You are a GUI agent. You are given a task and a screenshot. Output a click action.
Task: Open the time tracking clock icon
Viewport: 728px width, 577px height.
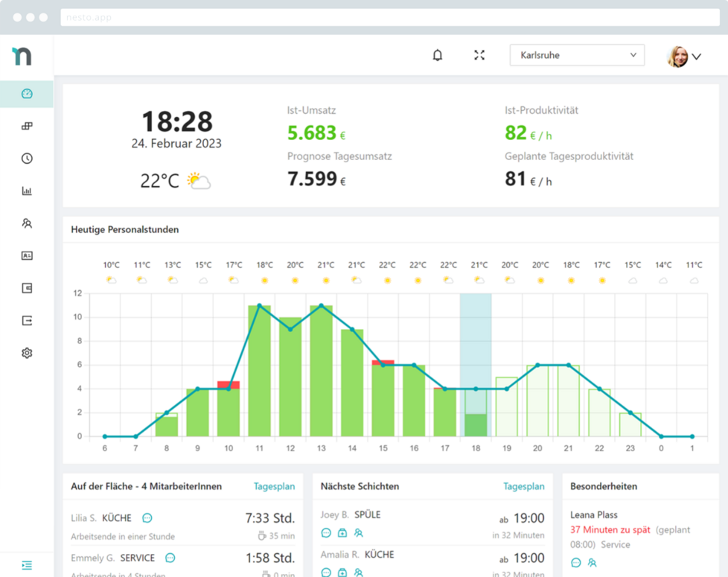point(27,159)
